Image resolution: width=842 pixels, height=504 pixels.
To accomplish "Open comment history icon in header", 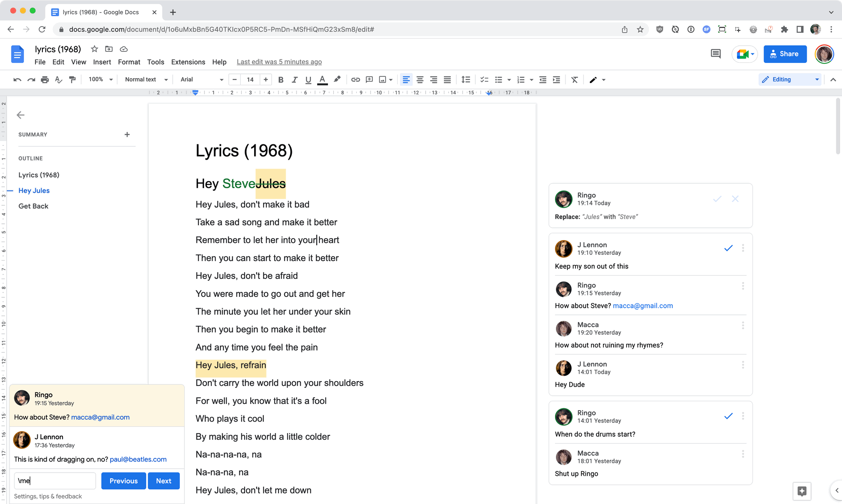I will tap(716, 54).
